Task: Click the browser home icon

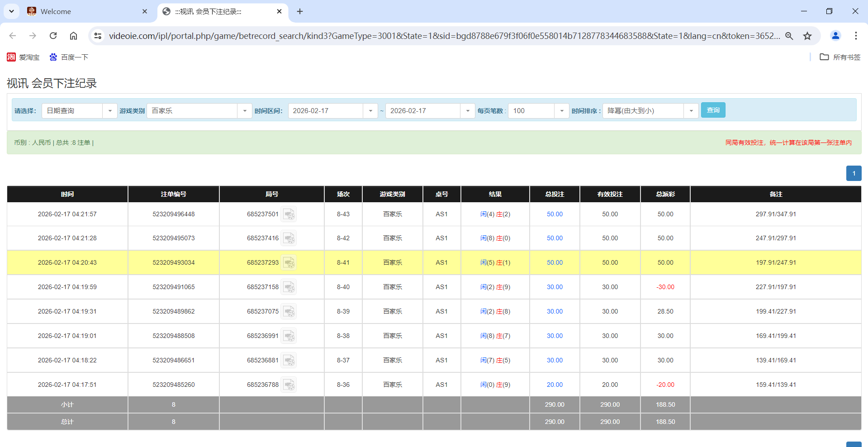Action: (73, 36)
